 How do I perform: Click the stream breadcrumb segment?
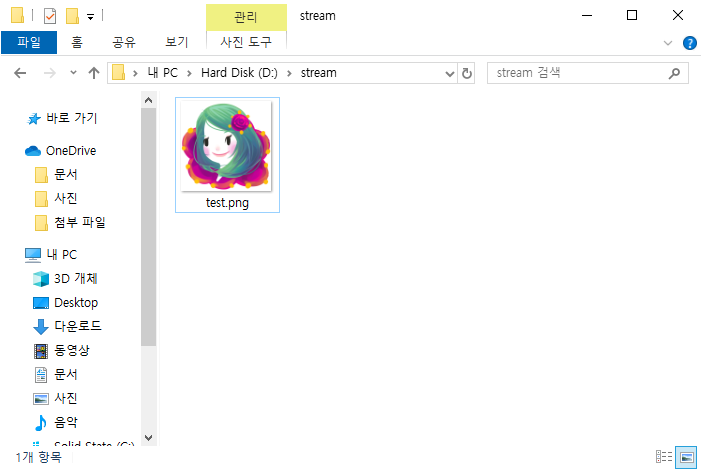click(x=318, y=72)
